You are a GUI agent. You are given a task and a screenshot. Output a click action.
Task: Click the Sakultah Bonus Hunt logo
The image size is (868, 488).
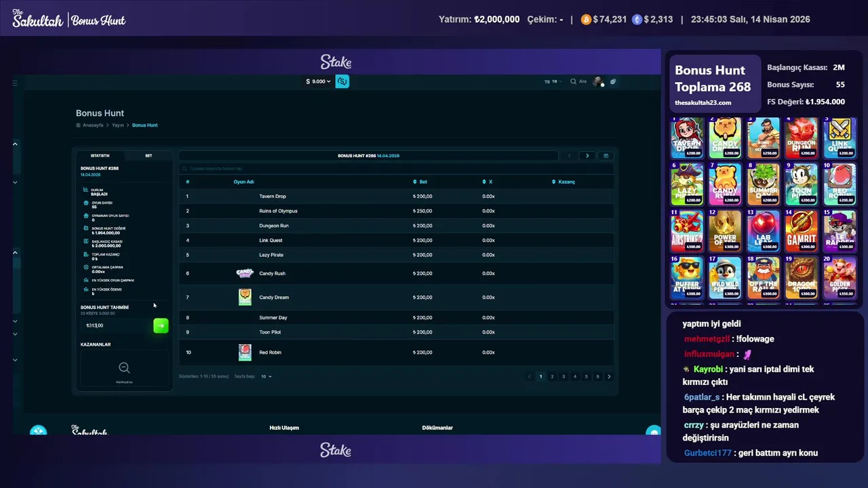pos(69,19)
